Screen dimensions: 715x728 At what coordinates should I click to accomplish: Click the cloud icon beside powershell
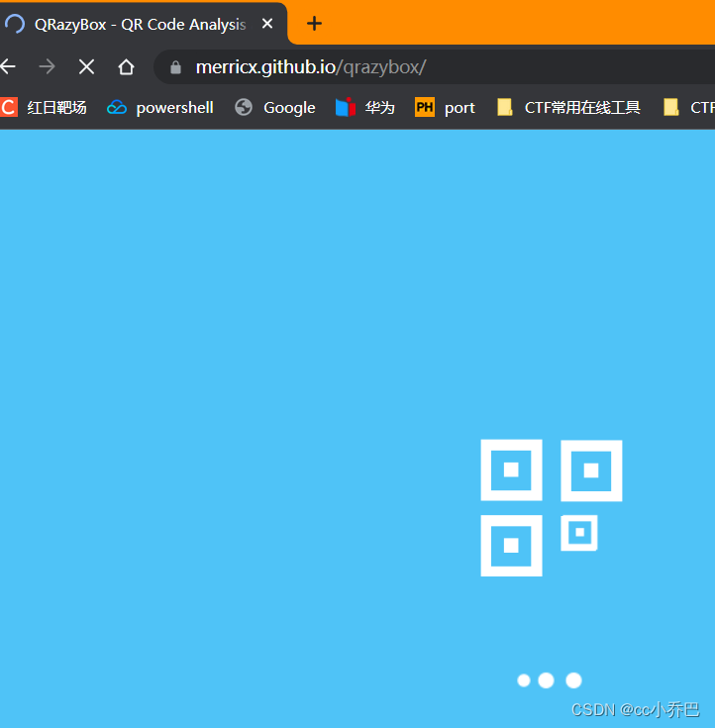[x=117, y=108]
